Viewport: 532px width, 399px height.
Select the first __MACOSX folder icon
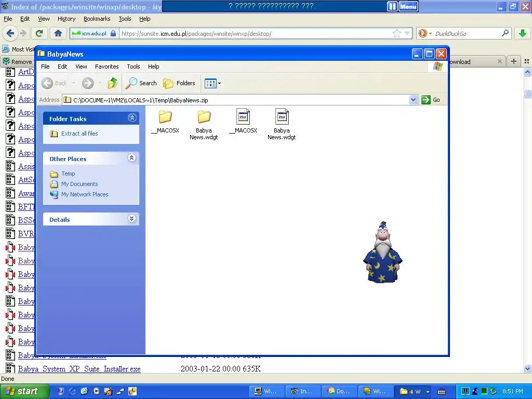coord(165,117)
